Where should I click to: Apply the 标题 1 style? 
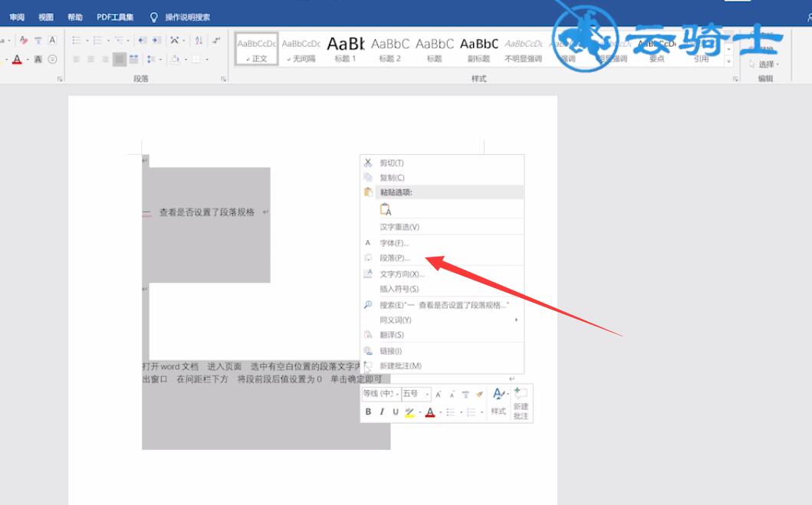(x=345, y=49)
